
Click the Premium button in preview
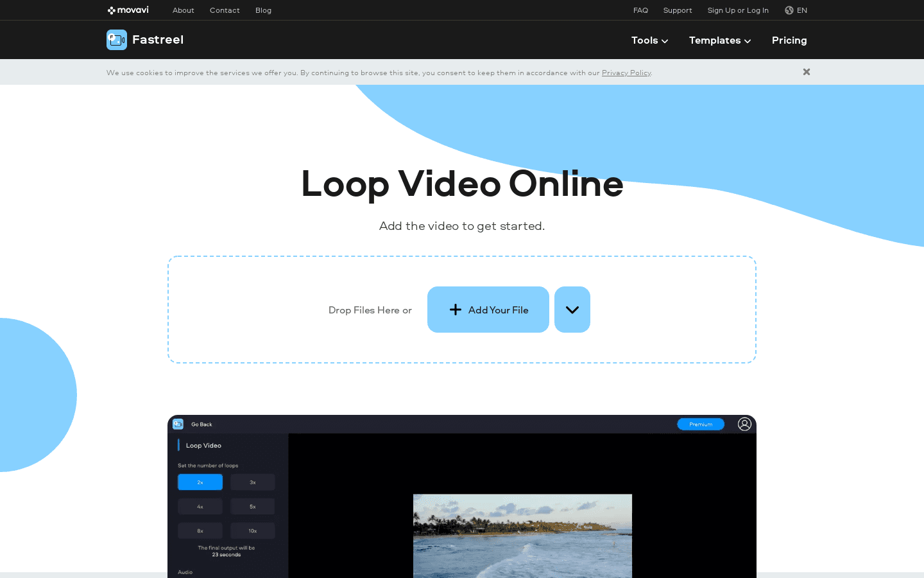click(x=701, y=424)
